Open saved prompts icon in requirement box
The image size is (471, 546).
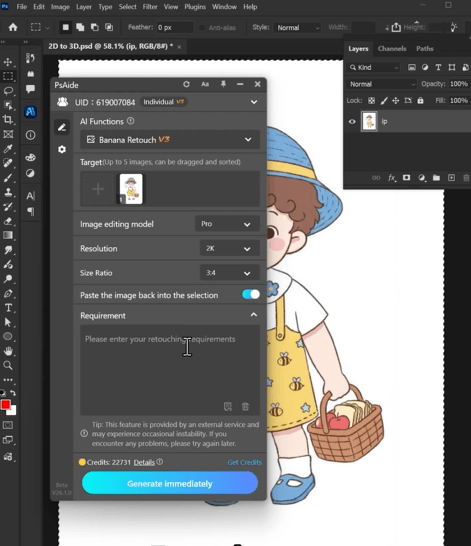pyautogui.click(x=228, y=406)
